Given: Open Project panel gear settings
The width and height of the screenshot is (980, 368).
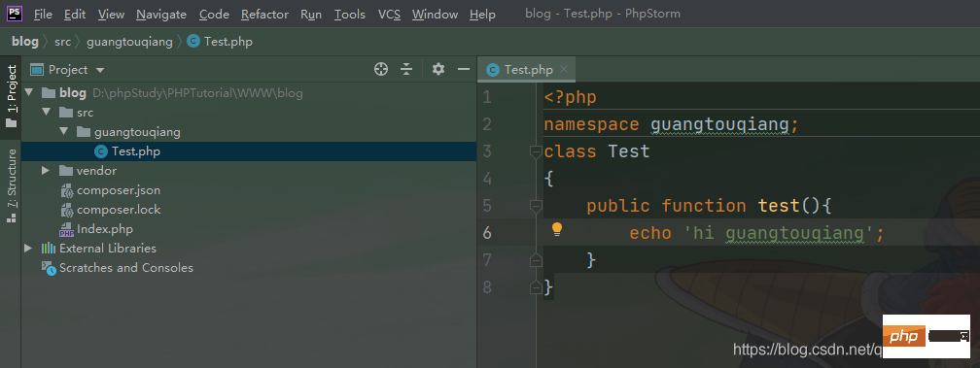Looking at the screenshot, I should pos(438,69).
